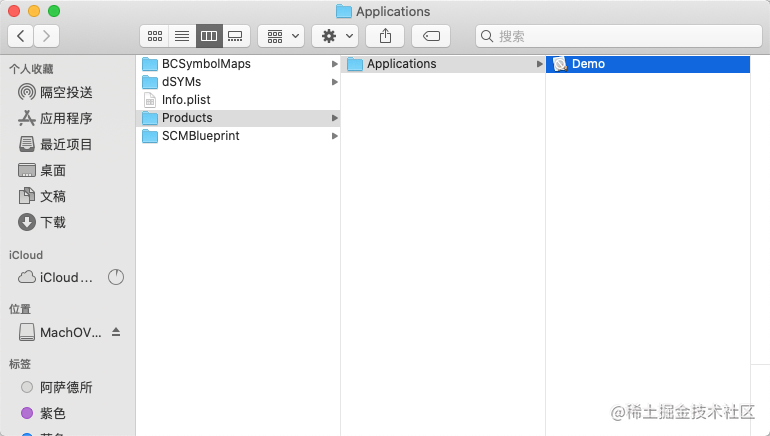
Task: Open iCloud Drive in the sidebar
Action: click(x=55, y=277)
